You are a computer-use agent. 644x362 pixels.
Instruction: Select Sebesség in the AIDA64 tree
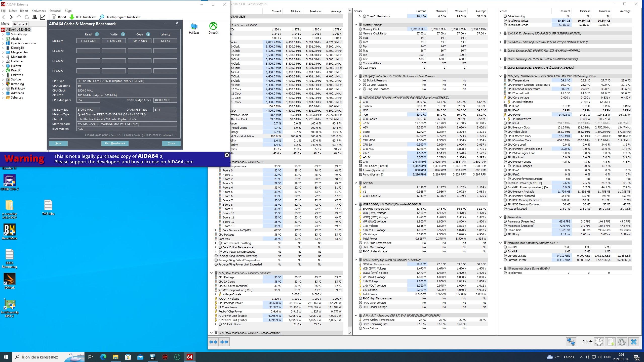pyautogui.click(x=17, y=98)
